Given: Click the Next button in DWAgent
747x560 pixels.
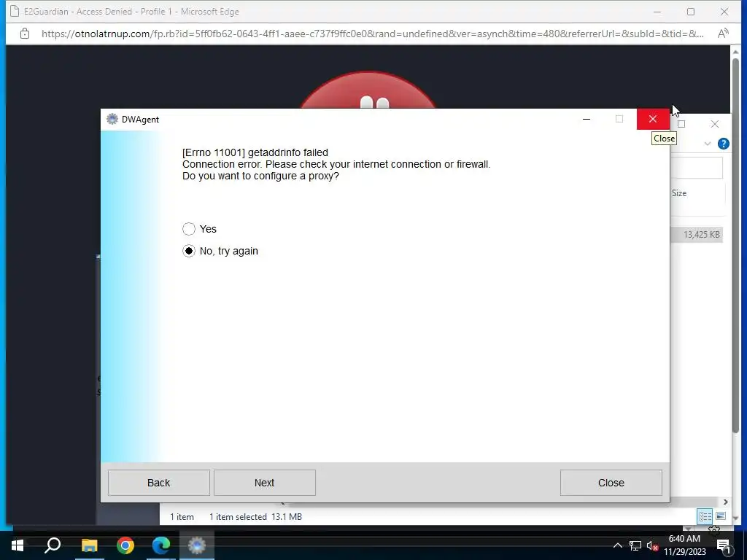Looking at the screenshot, I should (x=264, y=483).
